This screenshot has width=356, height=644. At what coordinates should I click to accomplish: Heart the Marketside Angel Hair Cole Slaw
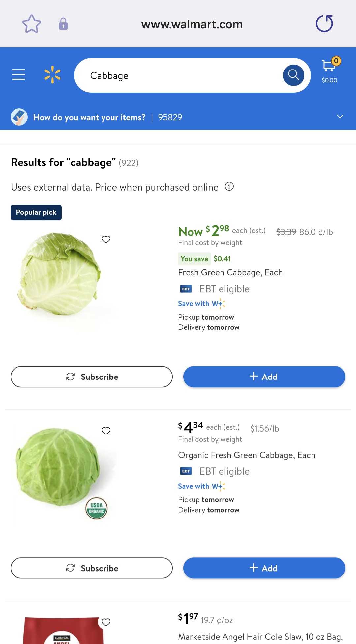[x=106, y=622]
